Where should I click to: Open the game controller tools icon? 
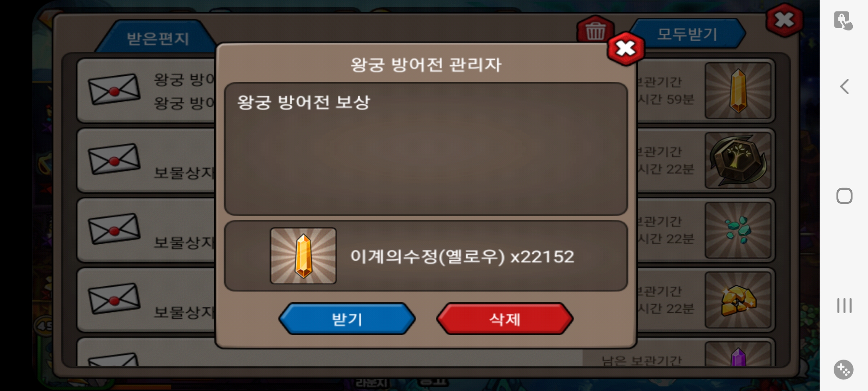point(843,370)
